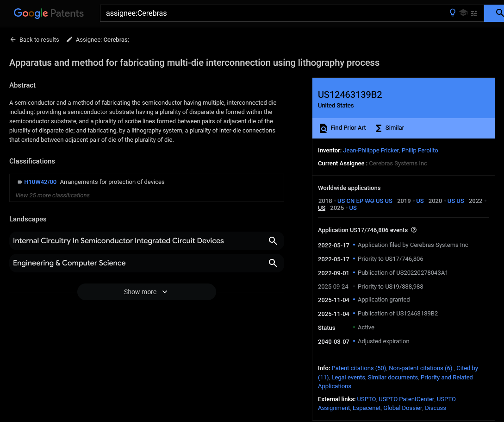504x422 pixels.
Task: Open the CN worldwide application link
Action: pyautogui.click(x=350, y=201)
